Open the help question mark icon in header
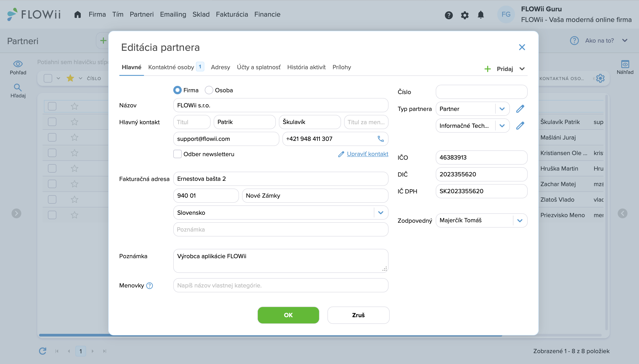The height and width of the screenshot is (364, 639). click(449, 15)
